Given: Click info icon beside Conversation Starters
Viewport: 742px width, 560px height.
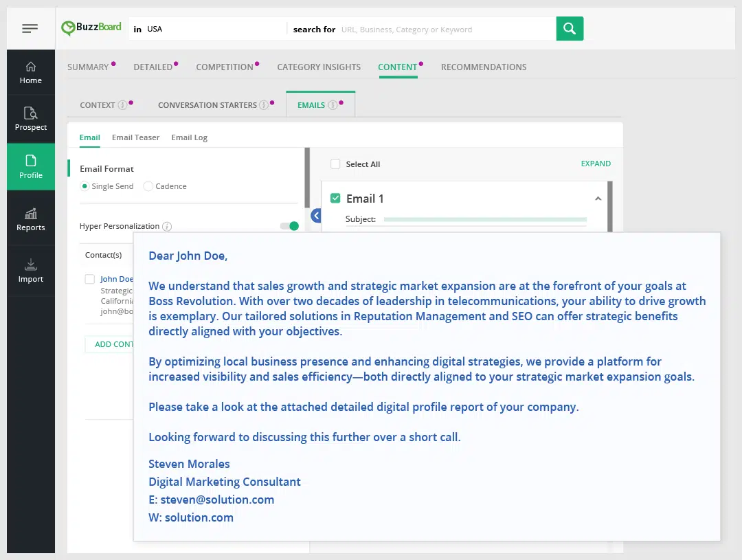Looking at the screenshot, I should point(262,105).
